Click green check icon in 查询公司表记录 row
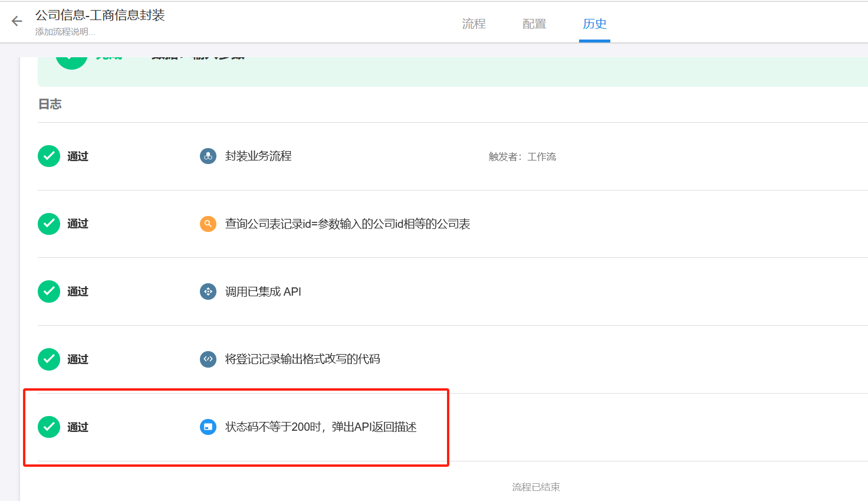Screen dimensions: 868x501 (49, 224)
